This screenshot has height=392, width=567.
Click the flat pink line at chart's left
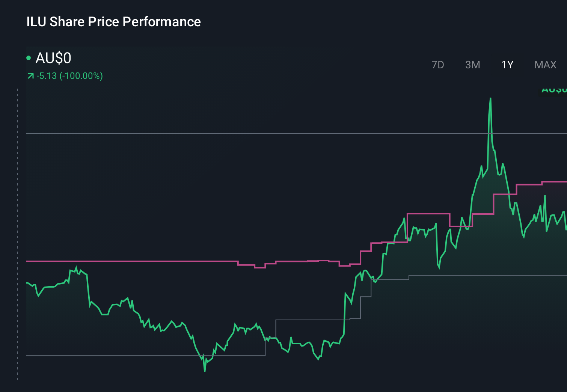tap(131, 261)
